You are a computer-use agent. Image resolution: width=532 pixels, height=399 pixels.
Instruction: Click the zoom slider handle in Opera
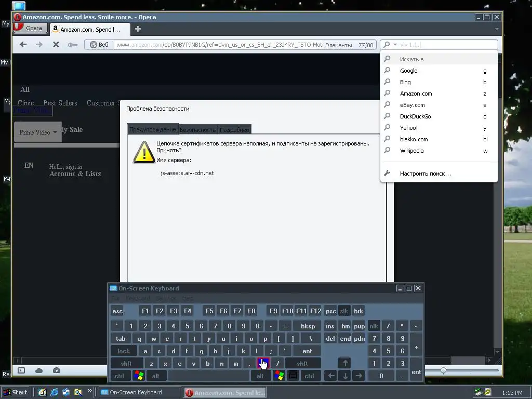(443, 370)
